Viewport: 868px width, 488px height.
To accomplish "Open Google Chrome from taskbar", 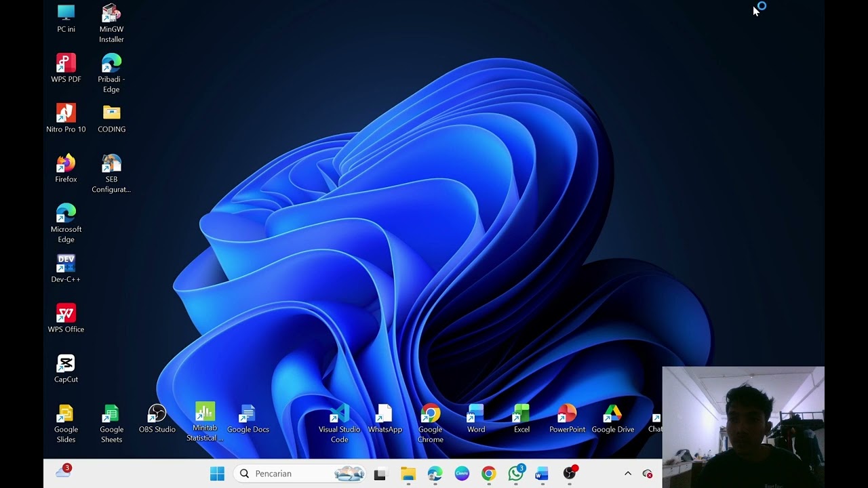I will click(488, 474).
